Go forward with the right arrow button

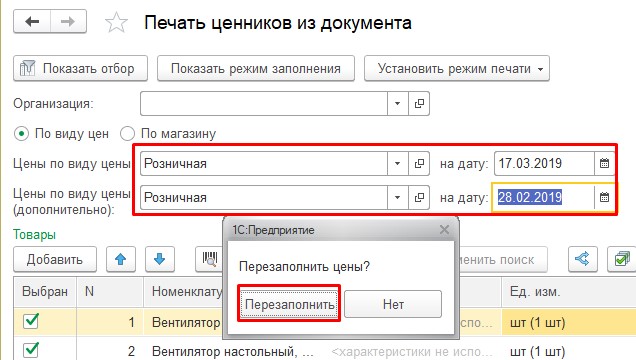[68, 21]
